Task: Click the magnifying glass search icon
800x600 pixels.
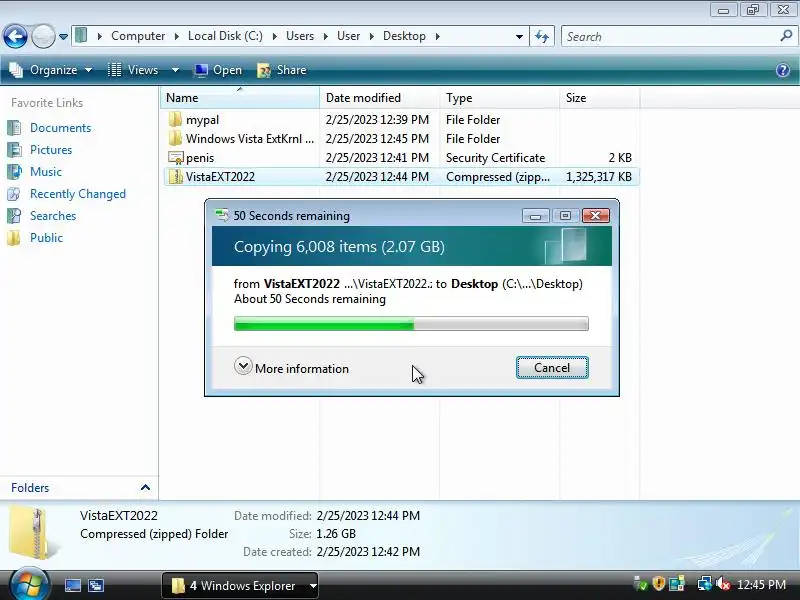Action: tap(786, 36)
